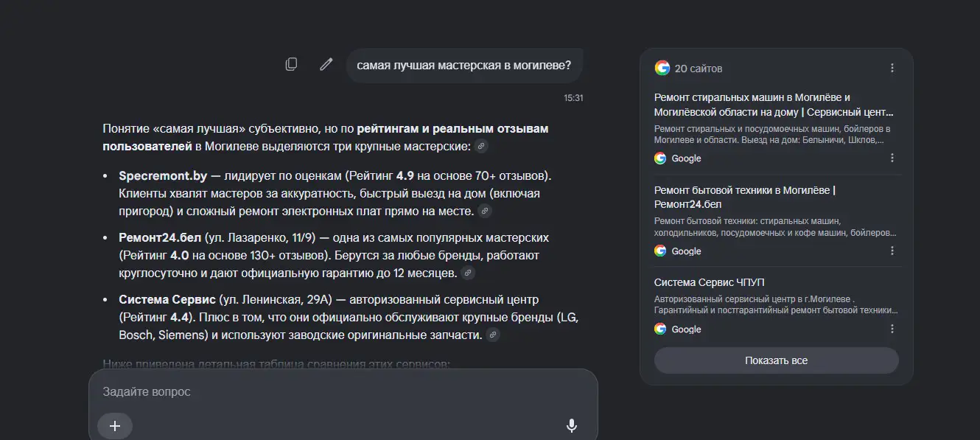Start voice input with the microphone icon

tap(571, 425)
